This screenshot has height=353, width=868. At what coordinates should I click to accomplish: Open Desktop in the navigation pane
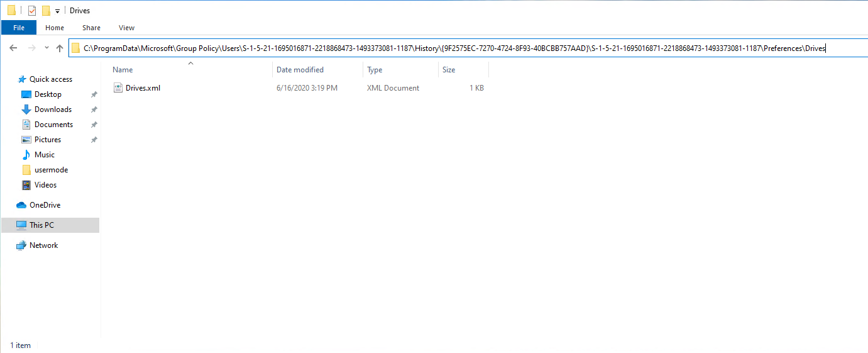[48, 94]
